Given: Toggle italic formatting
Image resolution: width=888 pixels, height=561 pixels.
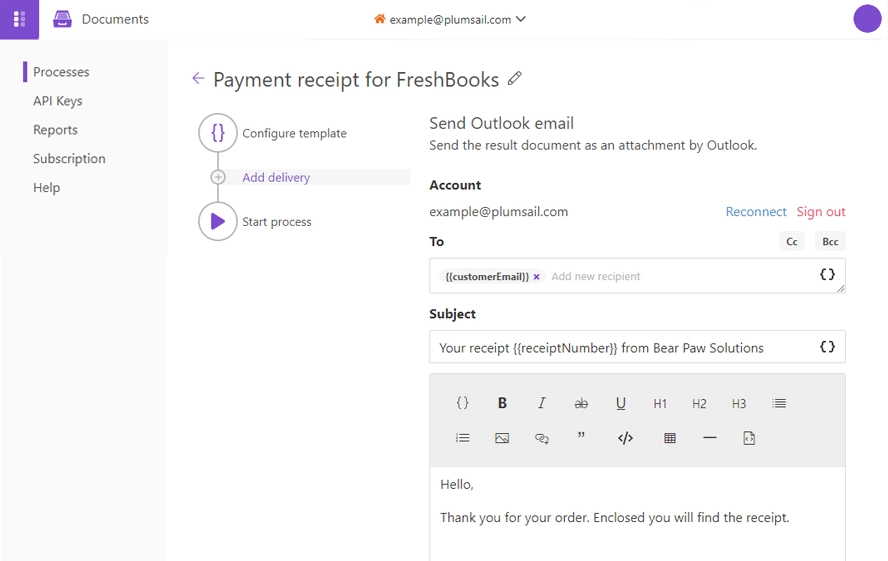Looking at the screenshot, I should coord(541,403).
